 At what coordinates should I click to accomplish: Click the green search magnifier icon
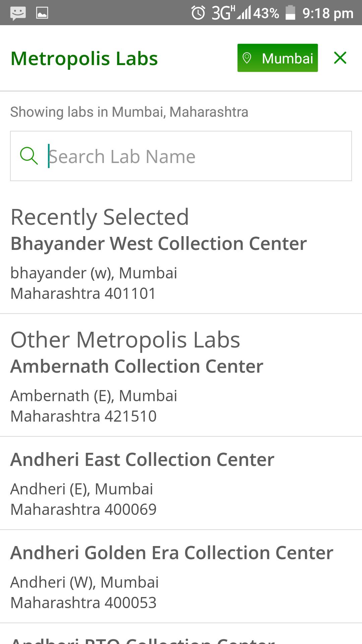tap(29, 156)
